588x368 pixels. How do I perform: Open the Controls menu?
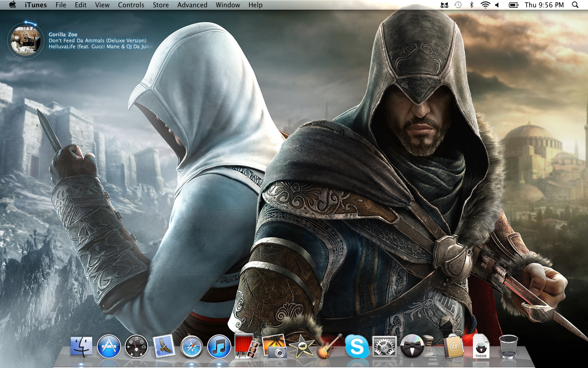tap(131, 5)
